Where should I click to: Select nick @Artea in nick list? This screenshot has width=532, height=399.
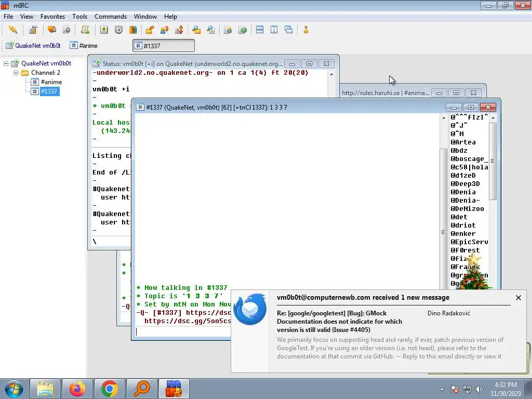click(x=463, y=142)
